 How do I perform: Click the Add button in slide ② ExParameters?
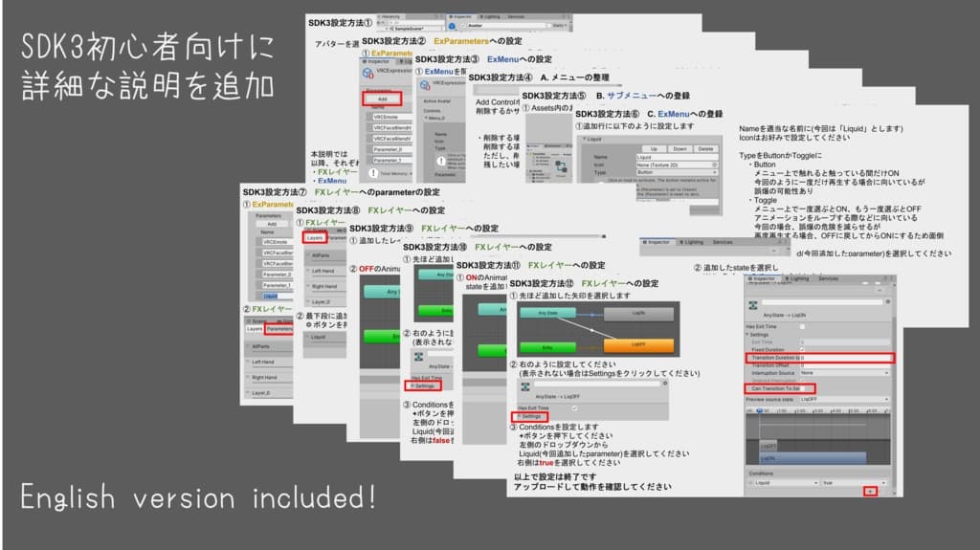[382, 99]
